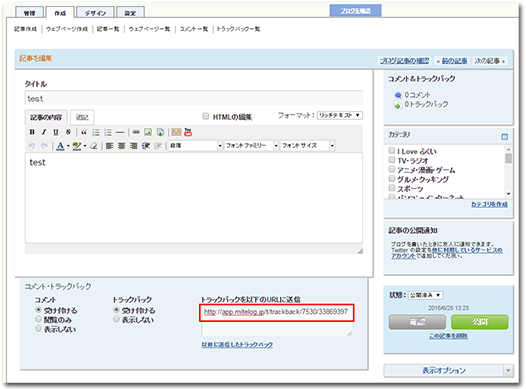Insert a YouTube video
Viewport: 526px width, 389px height.
188,132
